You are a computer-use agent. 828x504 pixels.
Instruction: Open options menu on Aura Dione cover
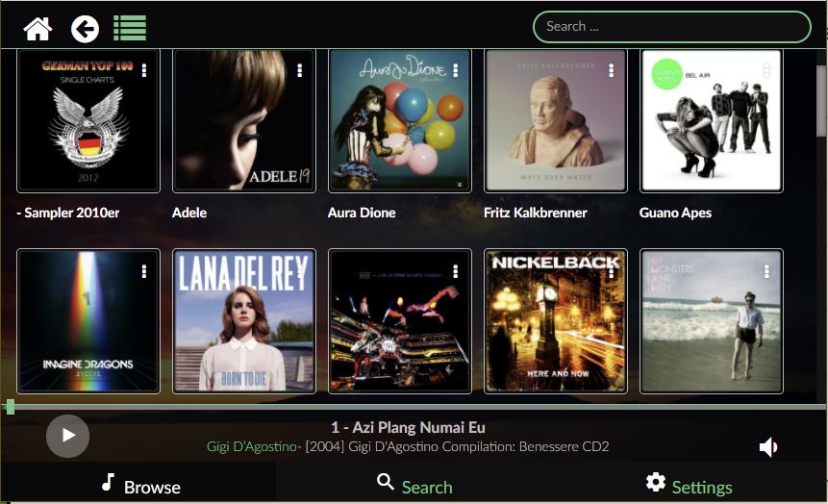pos(455,70)
